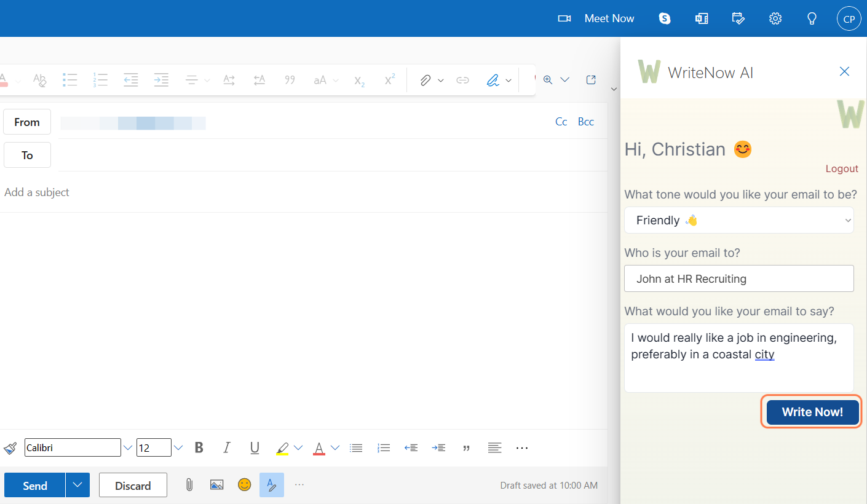Open more compose actions ellipsis beside formatting button
This screenshot has width=867, height=504.
click(x=299, y=484)
